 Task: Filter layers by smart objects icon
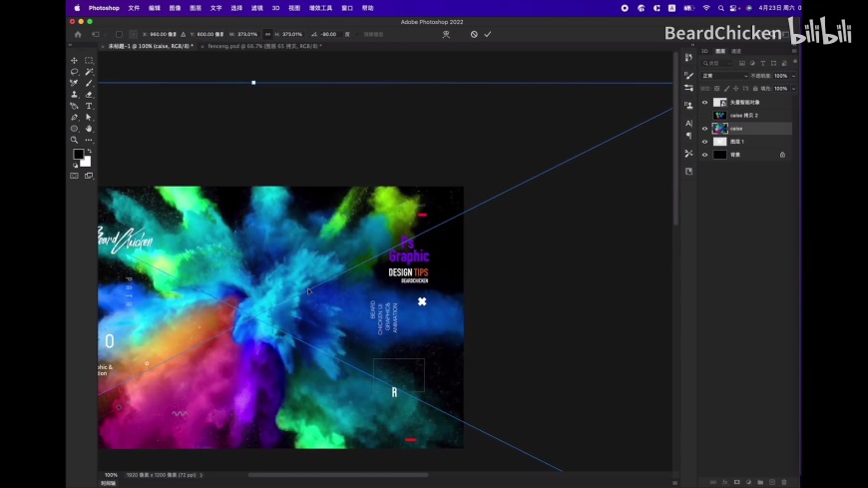tap(784, 63)
